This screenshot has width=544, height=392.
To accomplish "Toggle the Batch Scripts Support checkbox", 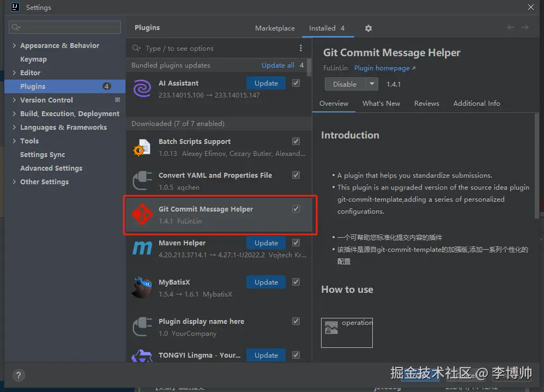I will (296, 141).
